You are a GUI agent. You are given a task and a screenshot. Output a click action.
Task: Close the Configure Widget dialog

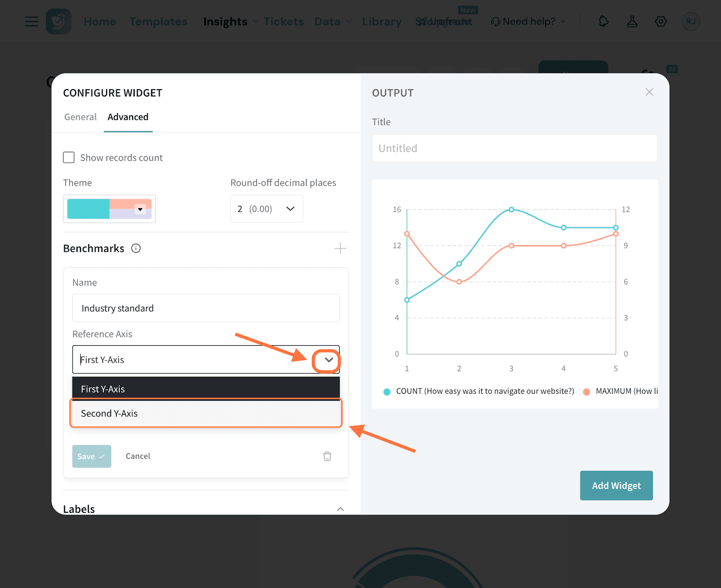click(x=649, y=92)
